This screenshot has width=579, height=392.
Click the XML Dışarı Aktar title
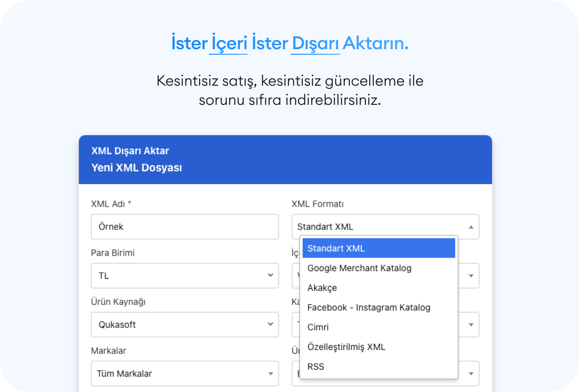[130, 151]
